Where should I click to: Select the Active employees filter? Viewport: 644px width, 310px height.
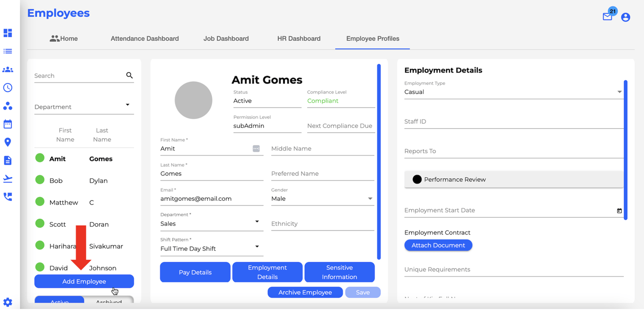click(x=59, y=303)
